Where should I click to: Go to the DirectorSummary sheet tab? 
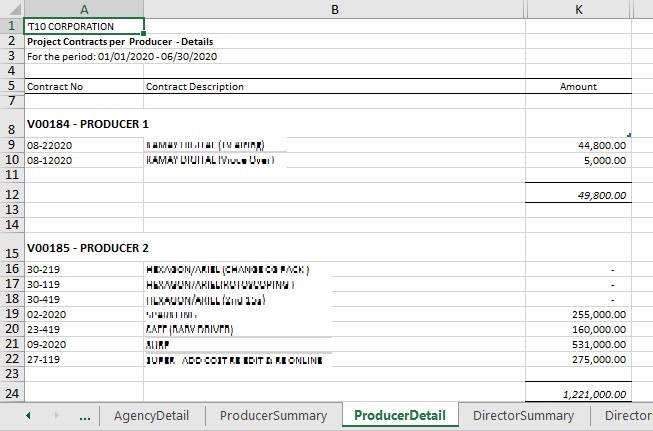tap(523, 415)
